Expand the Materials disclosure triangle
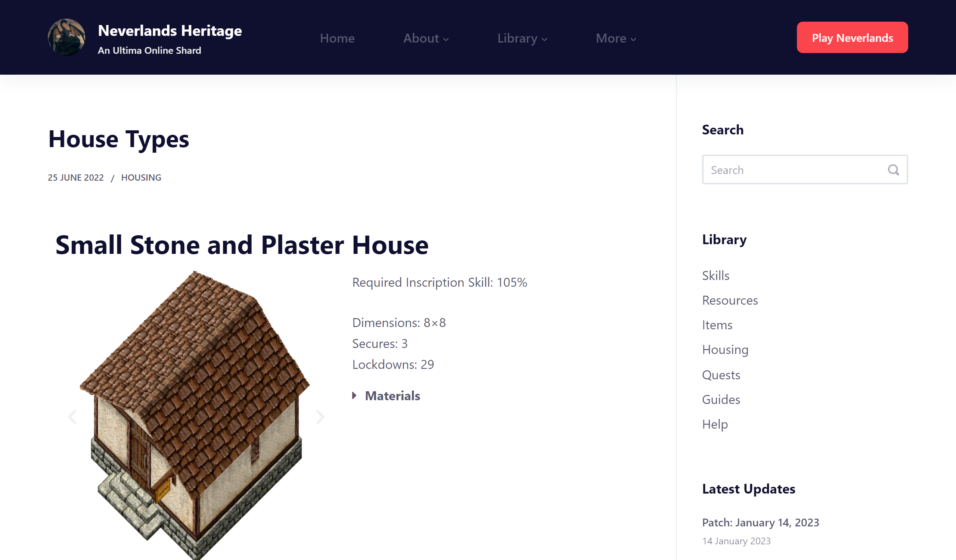Image resolution: width=956 pixels, height=560 pixels. pos(354,396)
